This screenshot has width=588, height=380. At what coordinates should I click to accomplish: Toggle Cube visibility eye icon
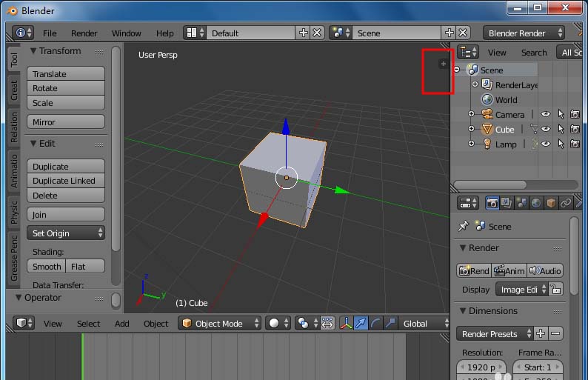[546, 130]
